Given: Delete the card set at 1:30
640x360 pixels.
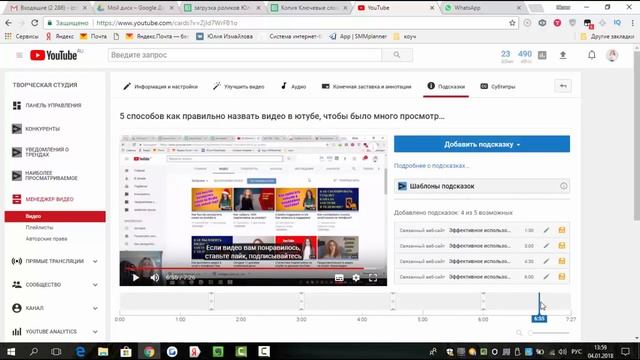Looking at the screenshot, I should coord(562,230).
